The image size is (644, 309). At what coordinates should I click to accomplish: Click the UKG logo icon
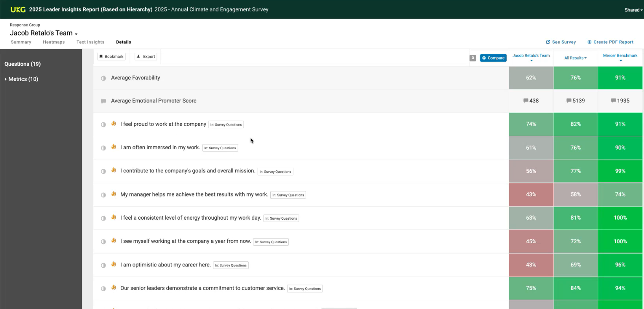(x=18, y=9)
